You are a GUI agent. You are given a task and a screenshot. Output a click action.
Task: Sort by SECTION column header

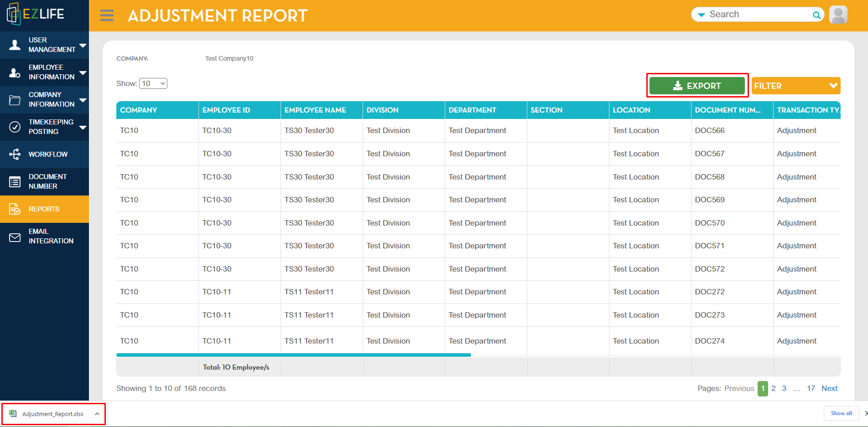click(568, 110)
